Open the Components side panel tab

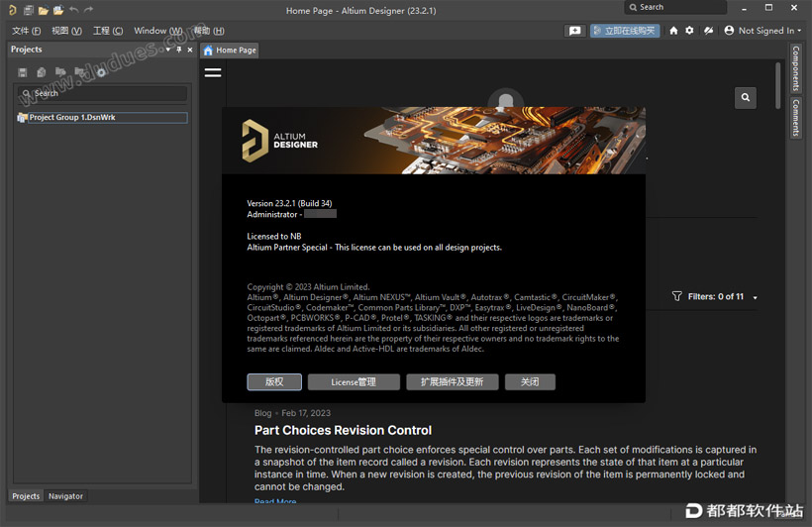click(796, 68)
